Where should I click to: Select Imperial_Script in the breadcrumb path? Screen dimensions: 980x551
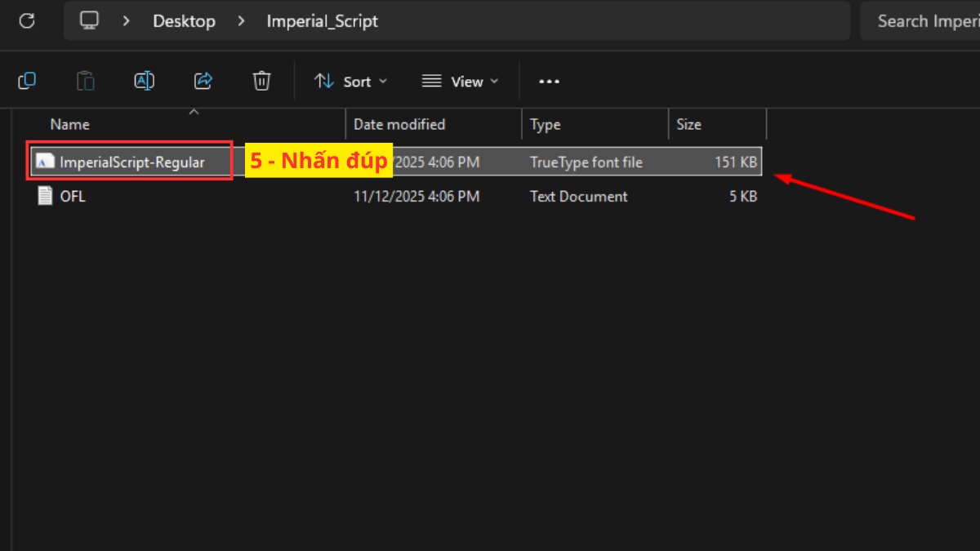pyautogui.click(x=322, y=20)
